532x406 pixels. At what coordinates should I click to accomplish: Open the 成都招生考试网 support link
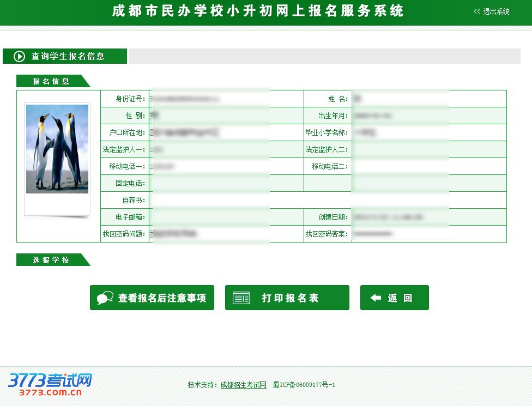(x=243, y=385)
